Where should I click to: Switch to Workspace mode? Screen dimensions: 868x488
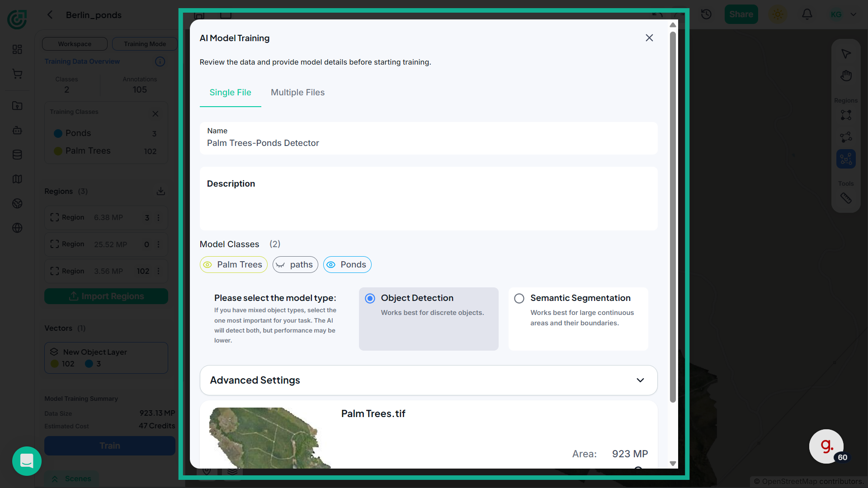click(x=75, y=44)
